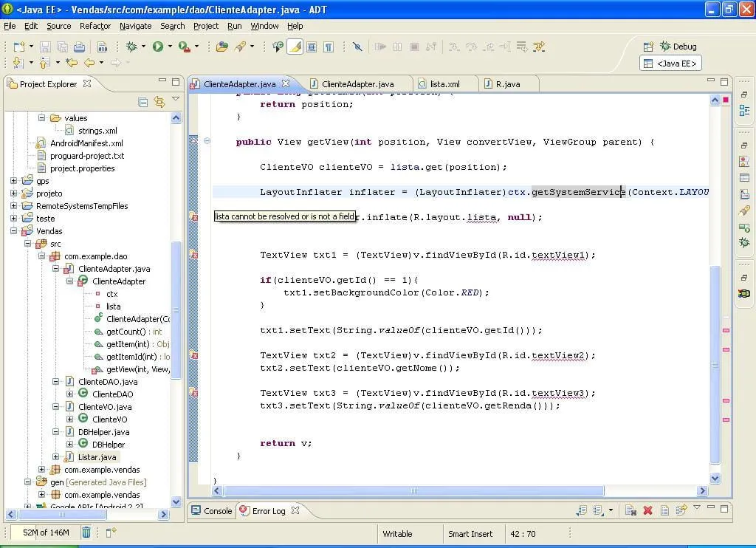The width and height of the screenshot is (756, 548).
Task: Click the green Run button icon
Action: [x=158, y=47]
